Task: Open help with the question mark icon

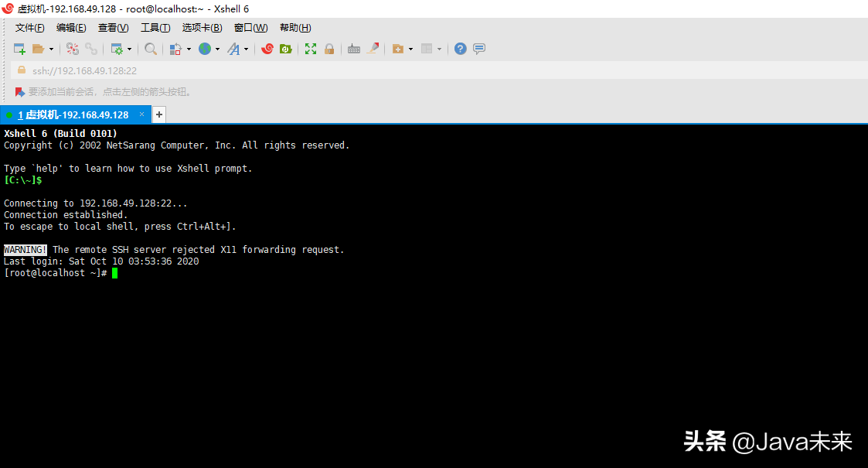Action: (460, 49)
